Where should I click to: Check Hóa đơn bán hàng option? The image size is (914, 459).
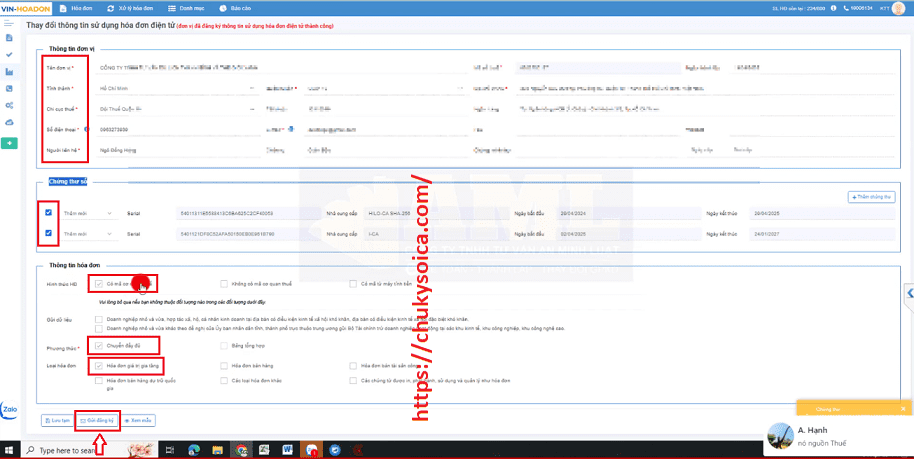tap(224, 366)
